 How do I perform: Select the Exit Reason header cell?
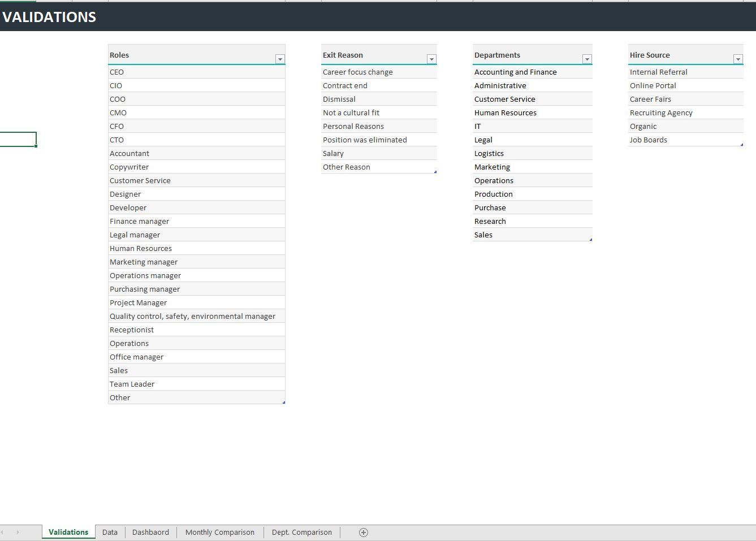(x=379, y=55)
